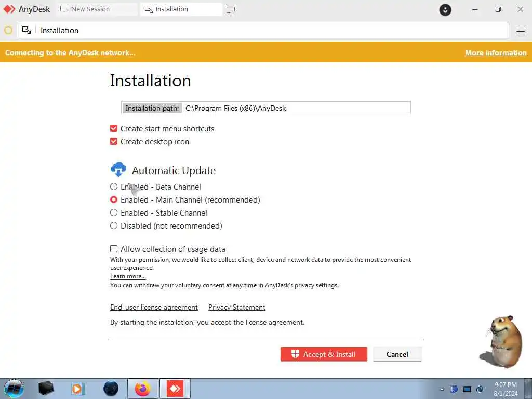This screenshot has height=399, width=532.
Task: Click the Cancel button
Action: (x=397, y=354)
